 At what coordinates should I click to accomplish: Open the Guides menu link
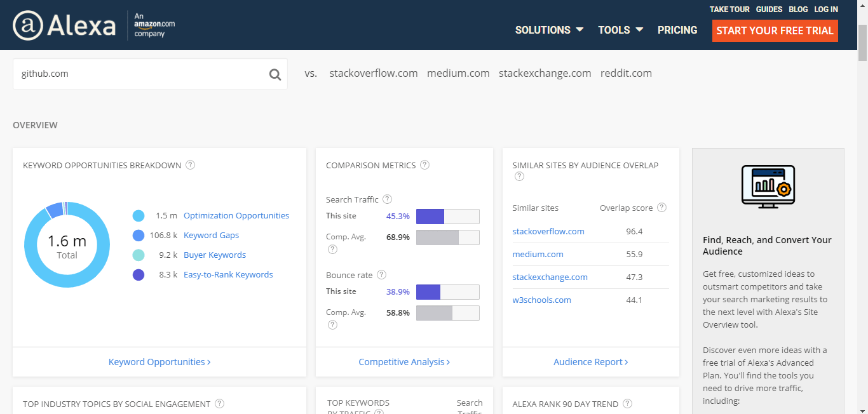coord(769,10)
